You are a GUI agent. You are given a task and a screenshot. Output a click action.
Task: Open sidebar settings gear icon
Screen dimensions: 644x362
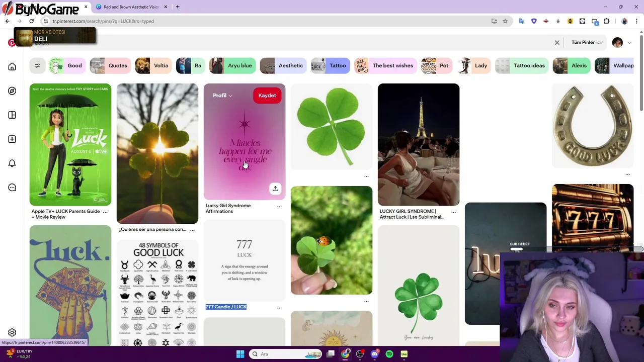click(12, 333)
